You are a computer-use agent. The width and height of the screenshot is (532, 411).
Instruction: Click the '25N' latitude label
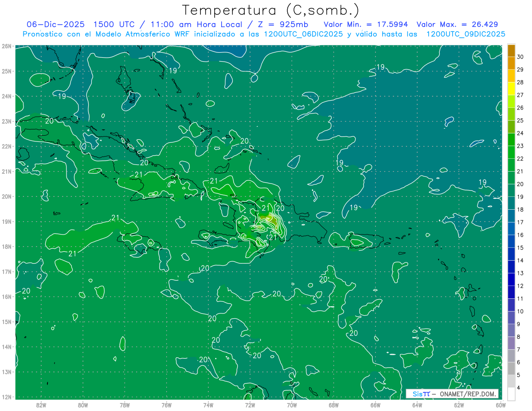6,71
